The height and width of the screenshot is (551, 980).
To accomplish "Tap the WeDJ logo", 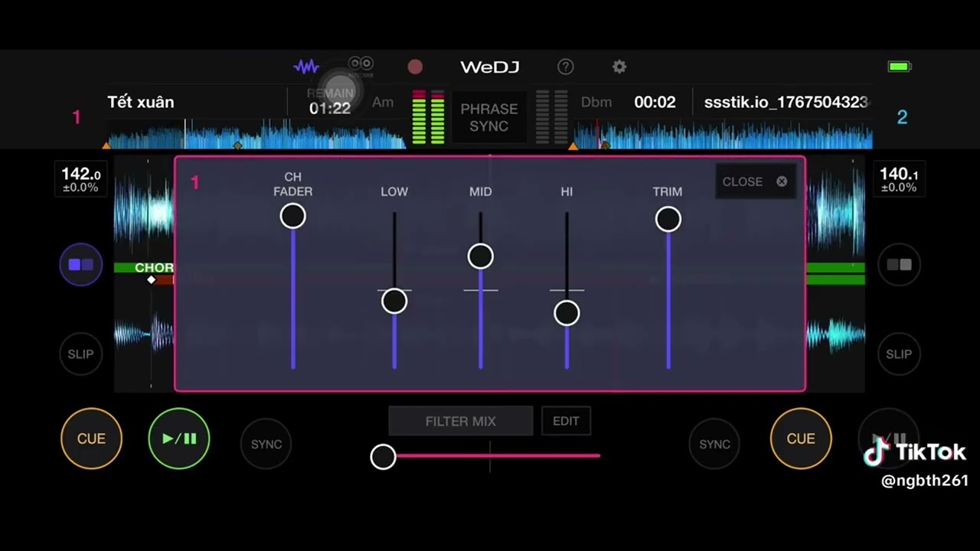I will coord(490,67).
